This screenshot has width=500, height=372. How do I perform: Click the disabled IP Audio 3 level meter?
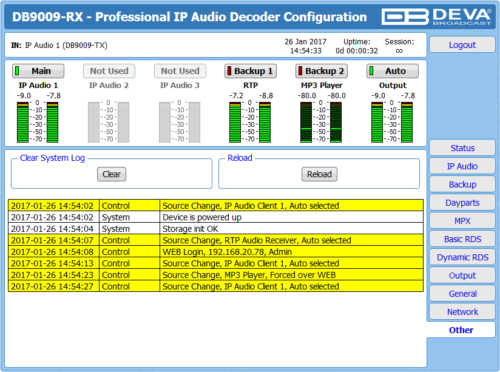point(180,122)
